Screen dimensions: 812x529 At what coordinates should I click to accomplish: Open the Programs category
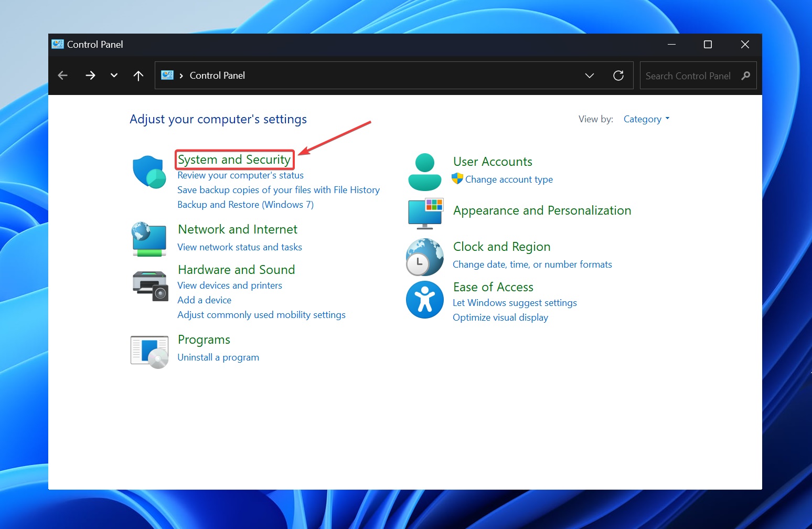click(x=204, y=340)
